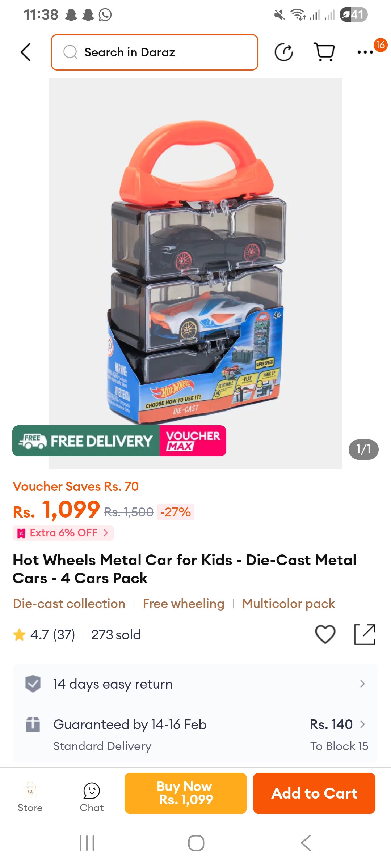391x868 pixels.
Task: Open Android recent apps button
Action: tap(87, 843)
